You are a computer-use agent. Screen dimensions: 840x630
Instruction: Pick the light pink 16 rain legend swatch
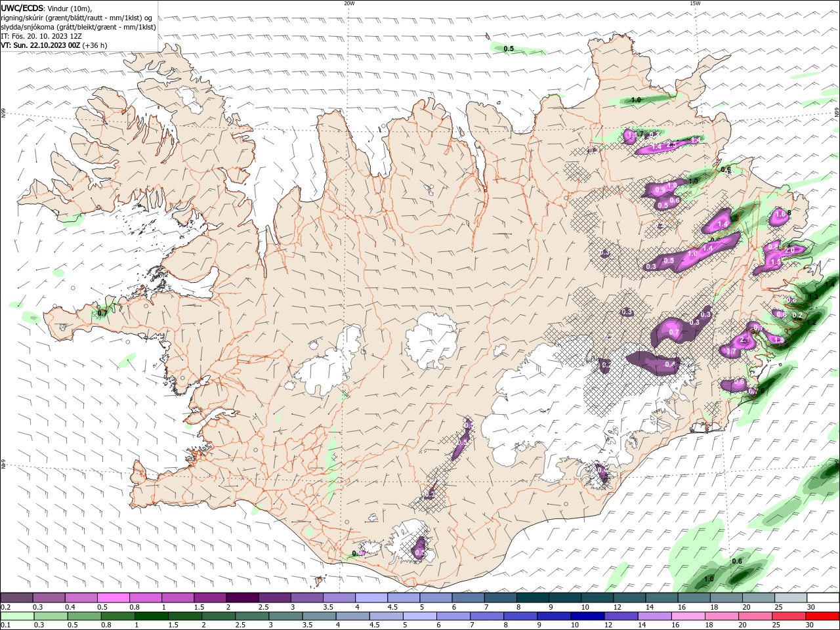pos(688,616)
